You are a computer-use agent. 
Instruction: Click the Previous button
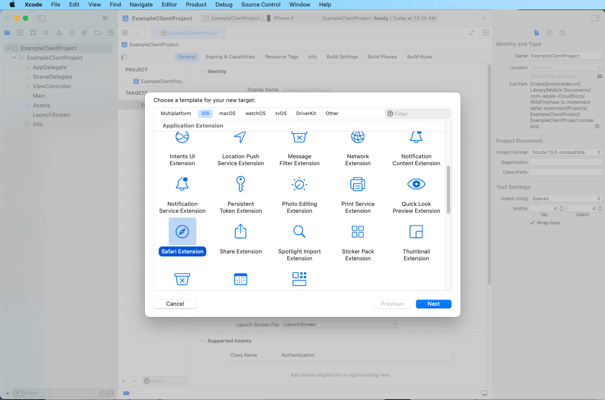click(392, 304)
